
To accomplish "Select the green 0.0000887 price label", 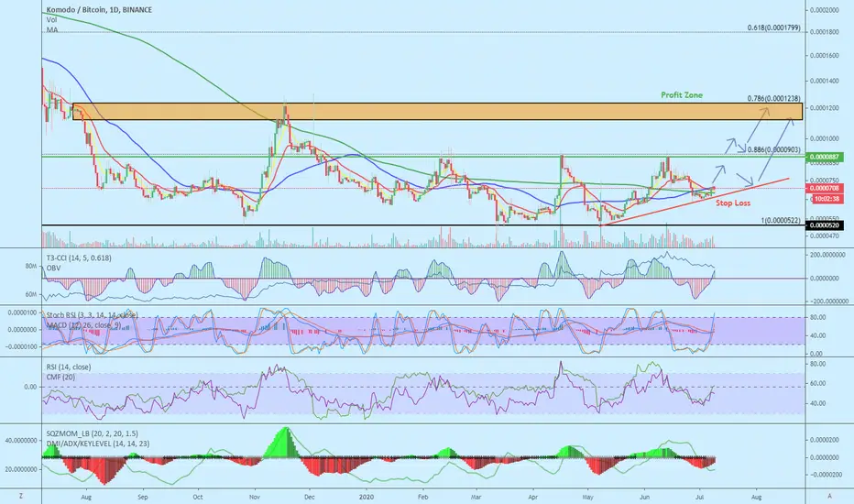I will click(826, 157).
